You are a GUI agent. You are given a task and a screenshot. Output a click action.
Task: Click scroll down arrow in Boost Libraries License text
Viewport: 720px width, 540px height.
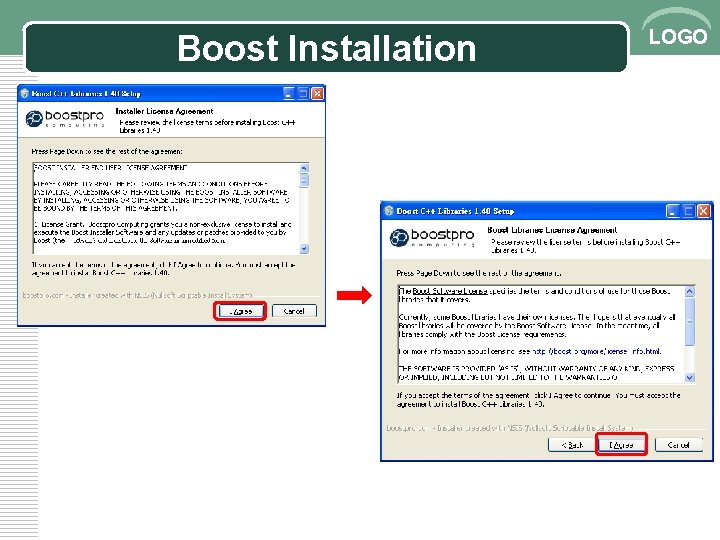point(690,377)
